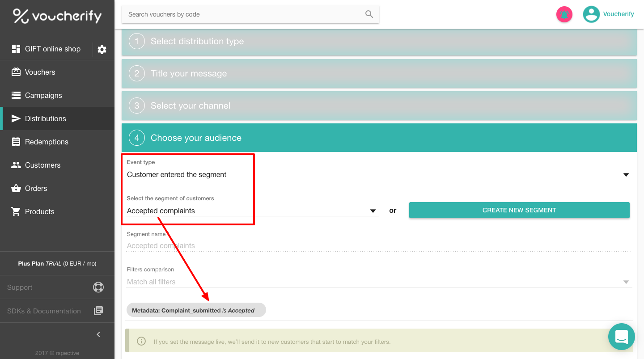Navigate to the Customers section
Screen dimensions: 644x359
tap(42, 165)
